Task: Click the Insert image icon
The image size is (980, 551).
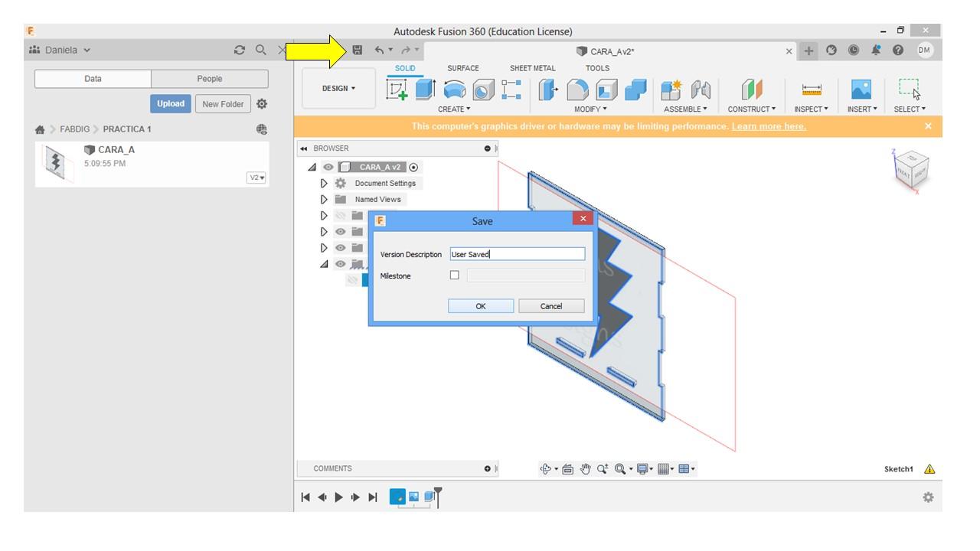Action: coord(862,90)
